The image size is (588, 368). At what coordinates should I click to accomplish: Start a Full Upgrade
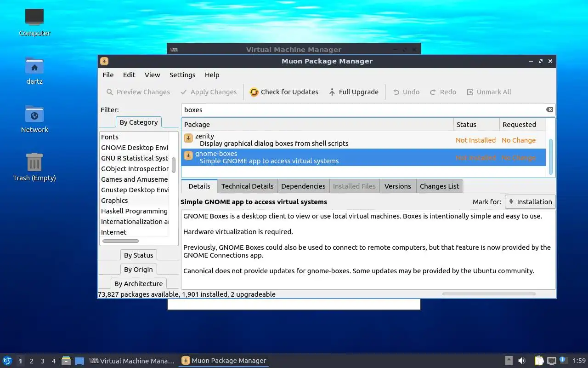click(x=353, y=92)
